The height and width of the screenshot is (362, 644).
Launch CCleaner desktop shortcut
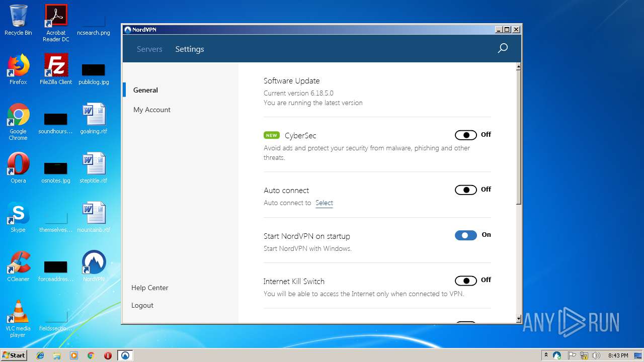point(18,266)
